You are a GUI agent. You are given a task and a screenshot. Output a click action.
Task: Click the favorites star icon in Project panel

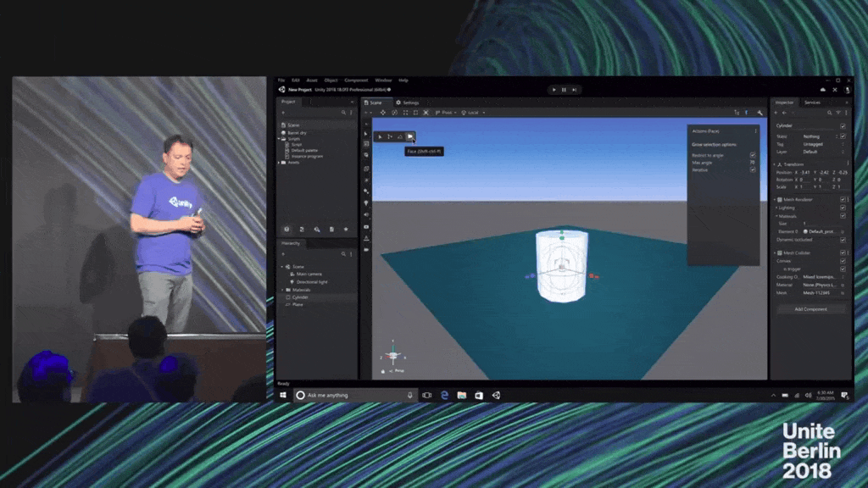coord(345,229)
